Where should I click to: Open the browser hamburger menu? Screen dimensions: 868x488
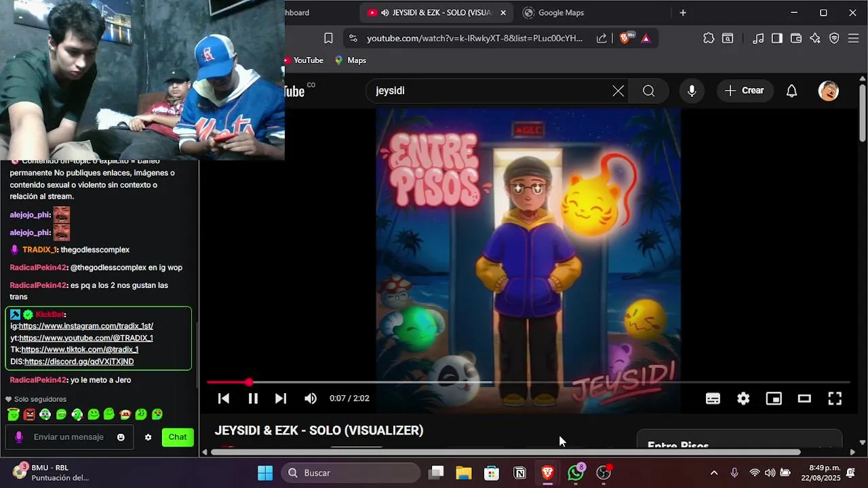click(x=854, y=39)
